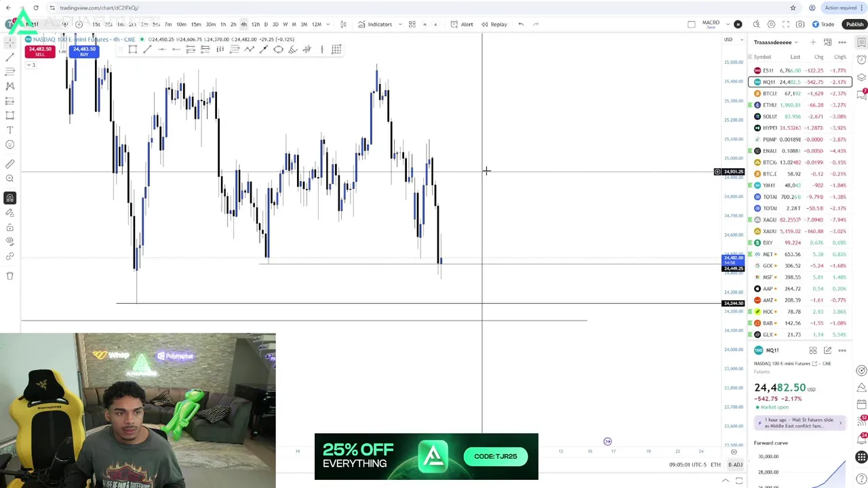Select the layout setup square icon
Image resolution: width=868 pixels, height=488 pixels.
[691, 24]
